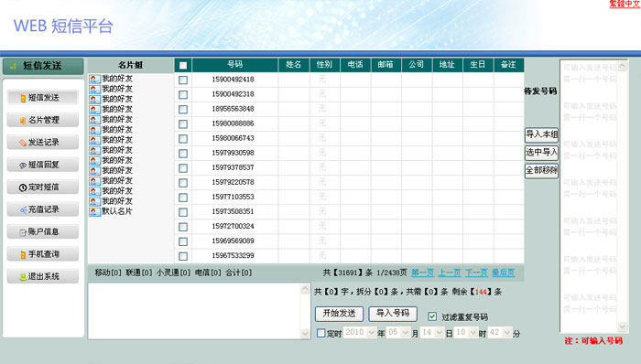Switch language via 繁體中文 link
641x364 pixels.
pos(625,4)
